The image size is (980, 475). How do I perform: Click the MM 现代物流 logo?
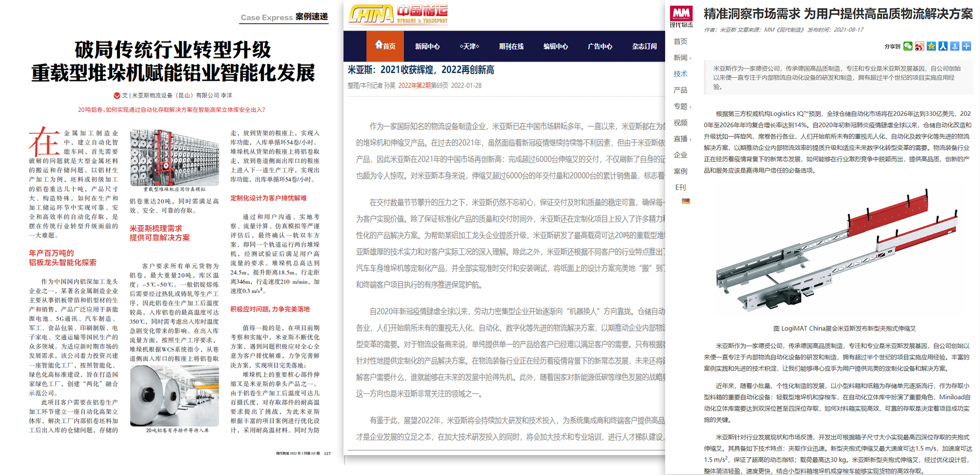(681, 16)
